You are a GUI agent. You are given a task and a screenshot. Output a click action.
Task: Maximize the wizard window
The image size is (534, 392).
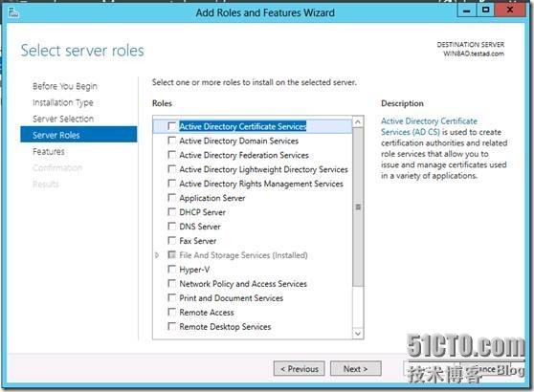485,11
